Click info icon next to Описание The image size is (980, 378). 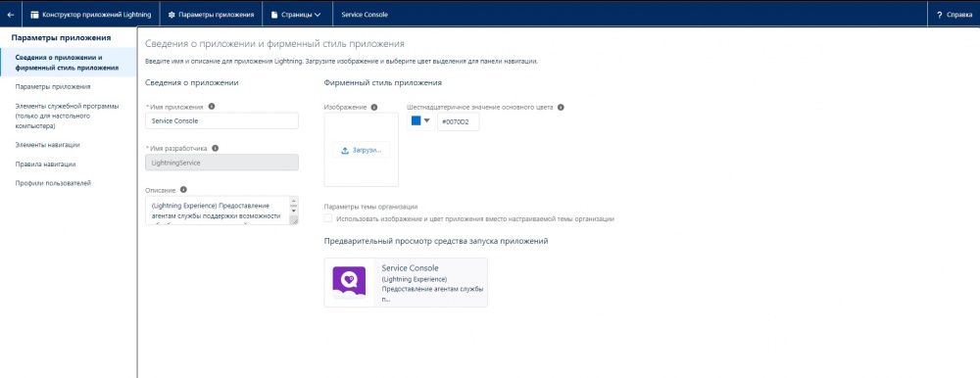[x=184, y=190]
